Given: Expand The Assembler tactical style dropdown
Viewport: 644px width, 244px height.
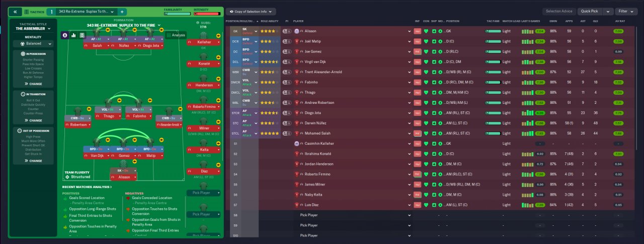Looking at the screenshot, I should click(33, 29).
